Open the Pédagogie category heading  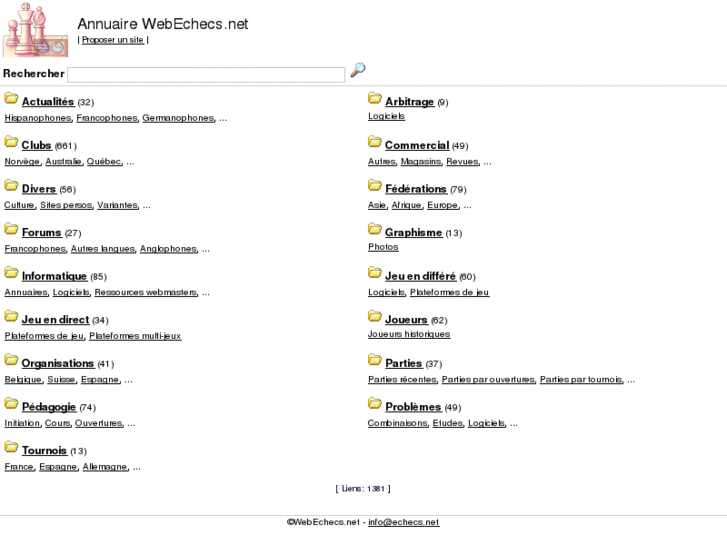pos(49,407)
